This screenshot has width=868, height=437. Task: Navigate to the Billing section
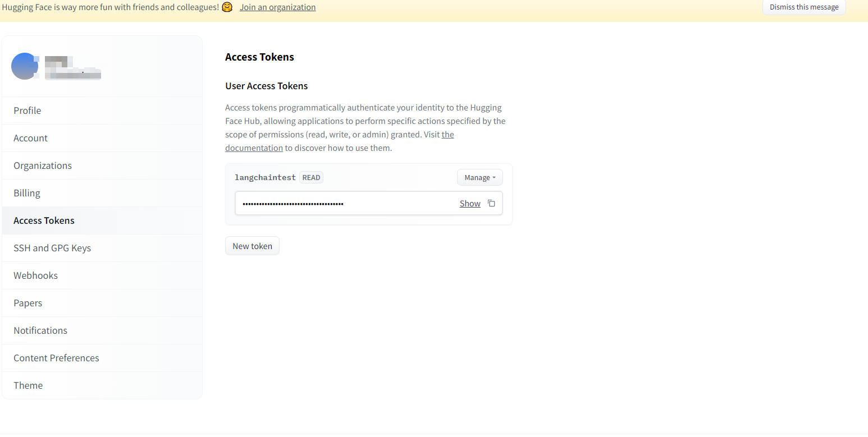(x=102, y=193)
